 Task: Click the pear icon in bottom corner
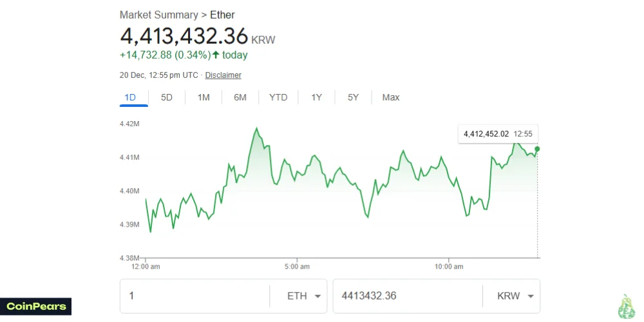click(x=626, y=307)
